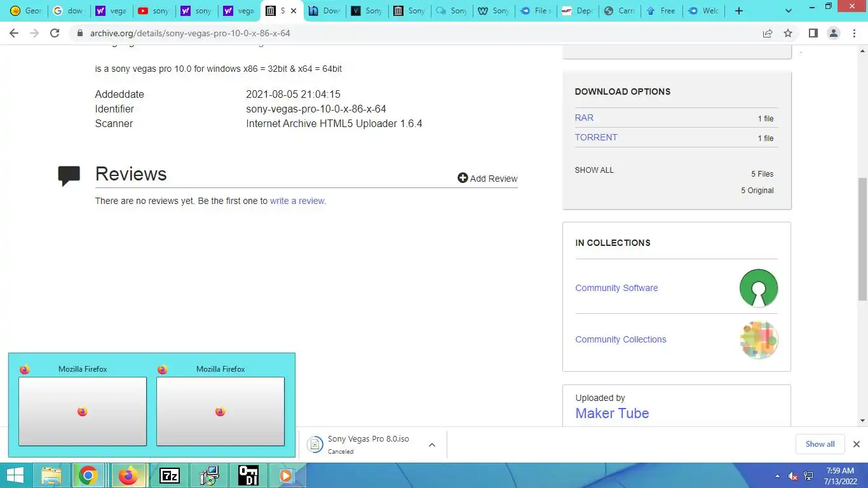Close the active archive.org tab
The height and width of the screenshot is (488, 868).
pyautogui.click(x=294, y=11)
